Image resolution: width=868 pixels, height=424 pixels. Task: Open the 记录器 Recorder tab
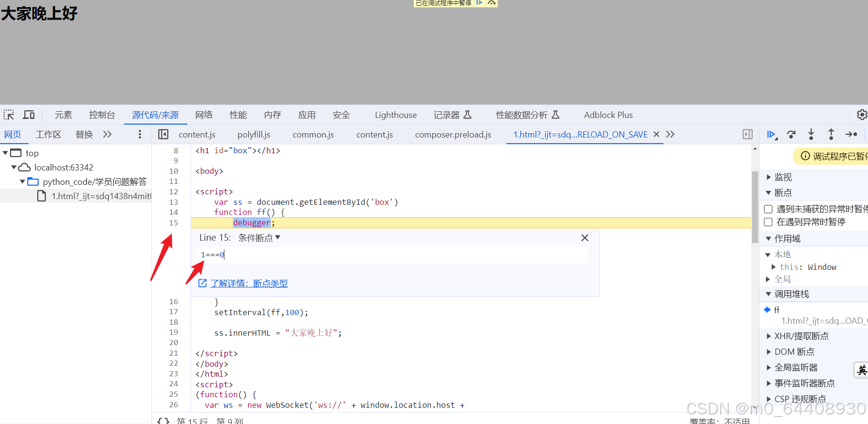coord(452,115)
